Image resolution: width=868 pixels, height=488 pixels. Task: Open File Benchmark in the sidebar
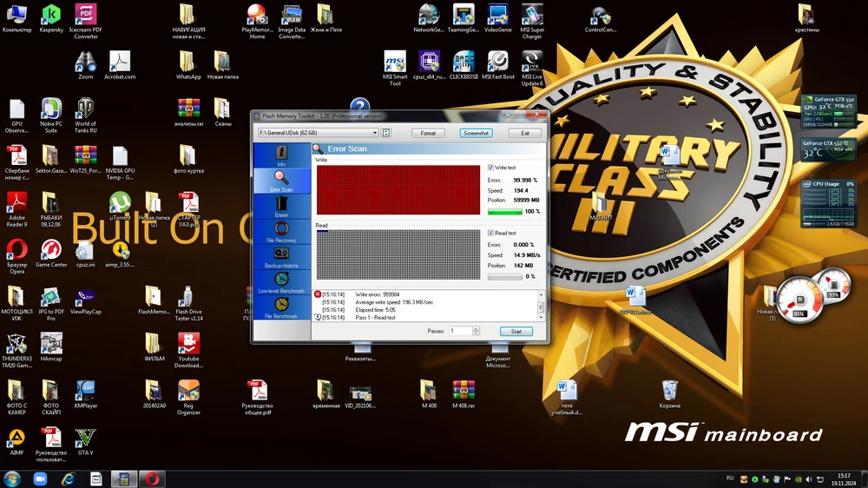click(x=281, y=308)
